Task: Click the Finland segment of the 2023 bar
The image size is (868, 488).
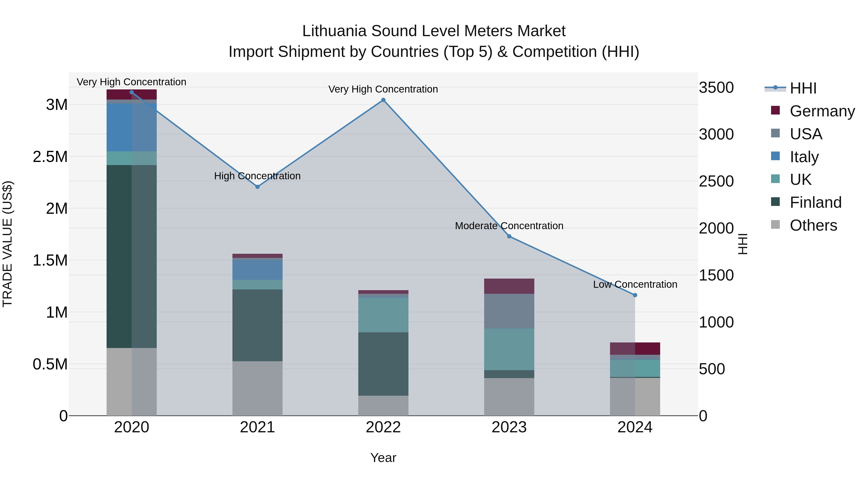Action: [509, 374]
